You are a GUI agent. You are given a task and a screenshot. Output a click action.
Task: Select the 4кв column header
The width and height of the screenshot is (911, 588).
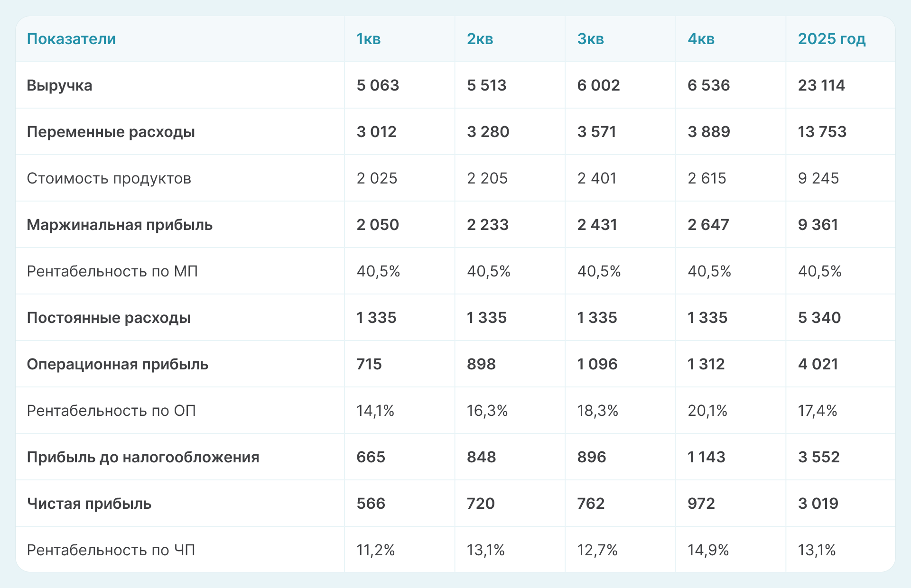click(x=701, y=39)
